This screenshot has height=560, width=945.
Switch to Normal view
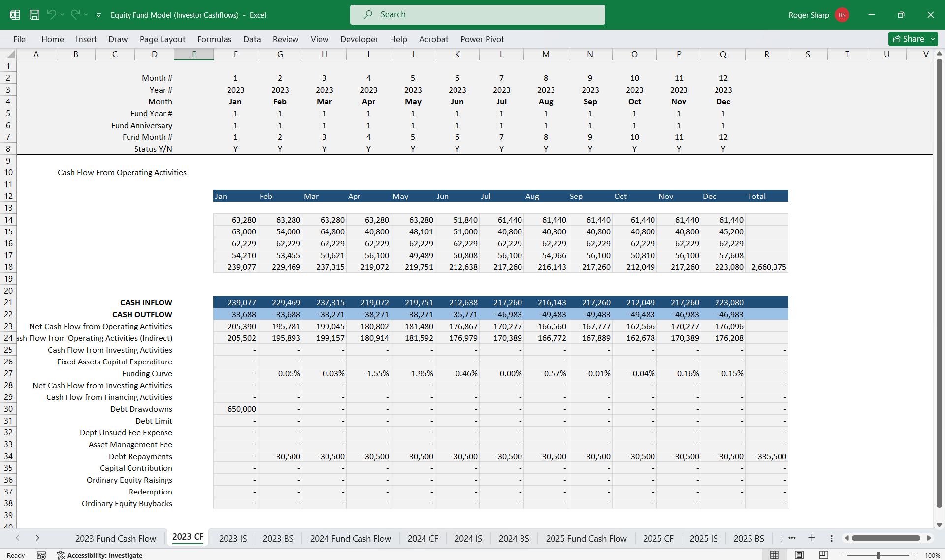tap(774, 555)
